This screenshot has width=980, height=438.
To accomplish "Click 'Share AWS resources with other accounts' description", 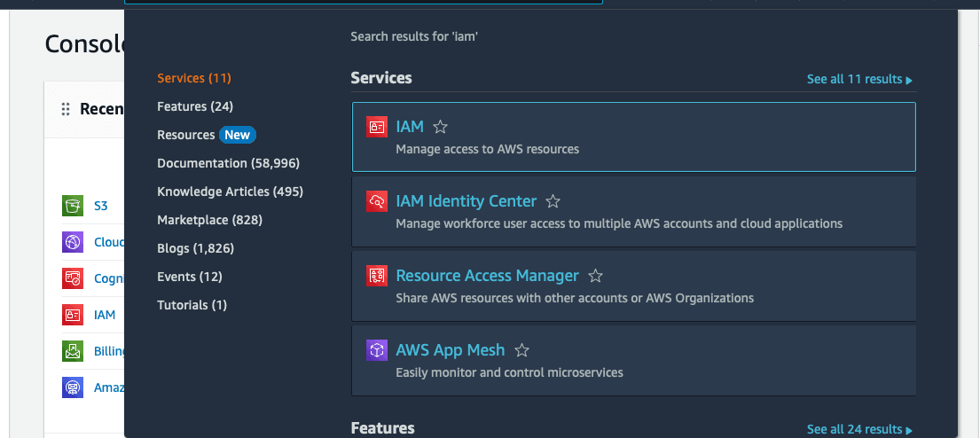I will click(575, 299).
